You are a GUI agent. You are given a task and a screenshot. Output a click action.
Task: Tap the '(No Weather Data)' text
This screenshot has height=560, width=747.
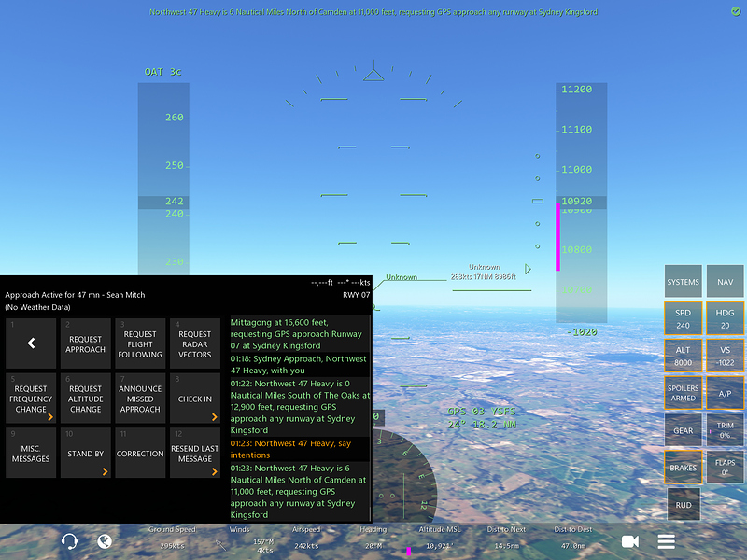point(37,307)
